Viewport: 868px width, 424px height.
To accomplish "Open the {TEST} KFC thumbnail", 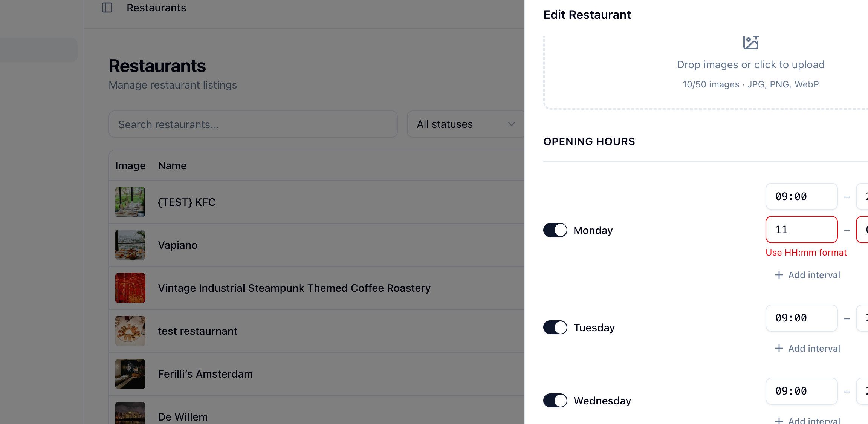I will click(x=130, y=202).
